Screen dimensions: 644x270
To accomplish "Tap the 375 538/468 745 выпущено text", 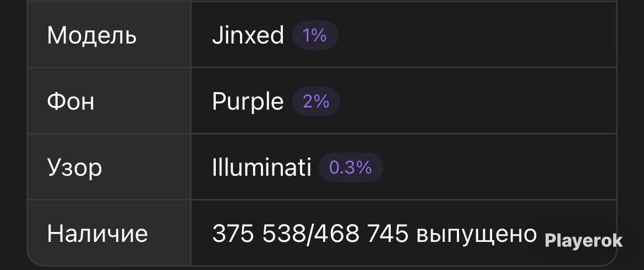I will 375,234.
